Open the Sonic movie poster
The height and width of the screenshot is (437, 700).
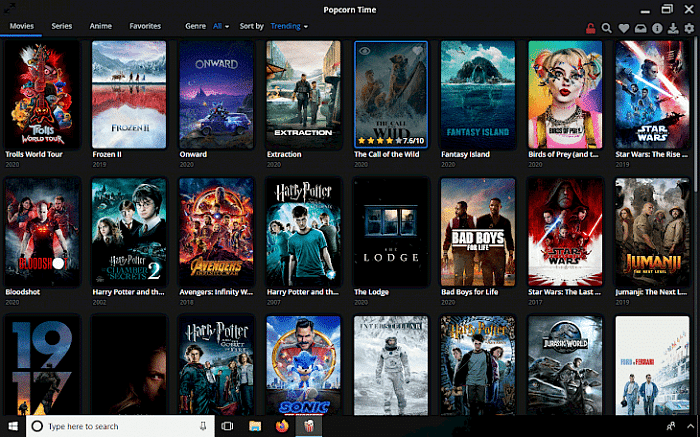point(304,366)
